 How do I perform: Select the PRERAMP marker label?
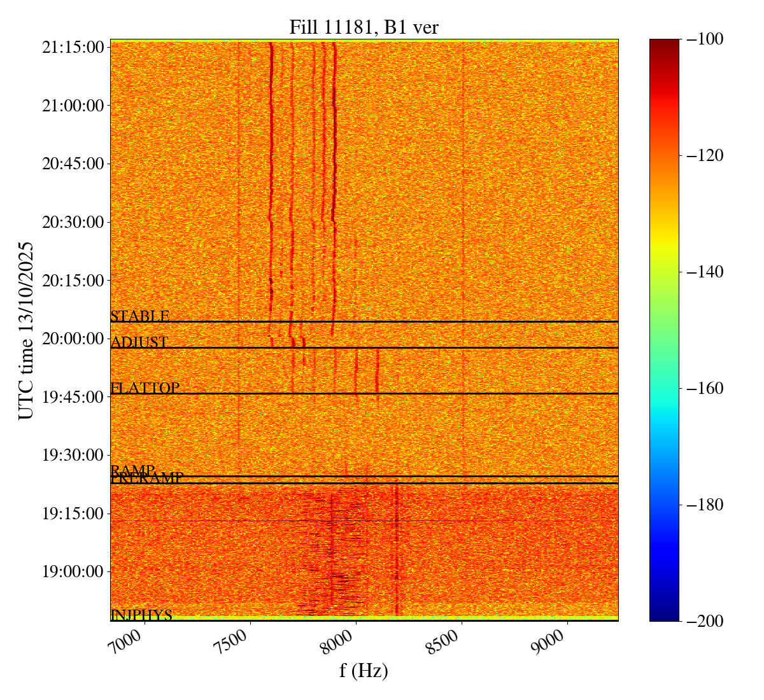[x=147, y=479]
